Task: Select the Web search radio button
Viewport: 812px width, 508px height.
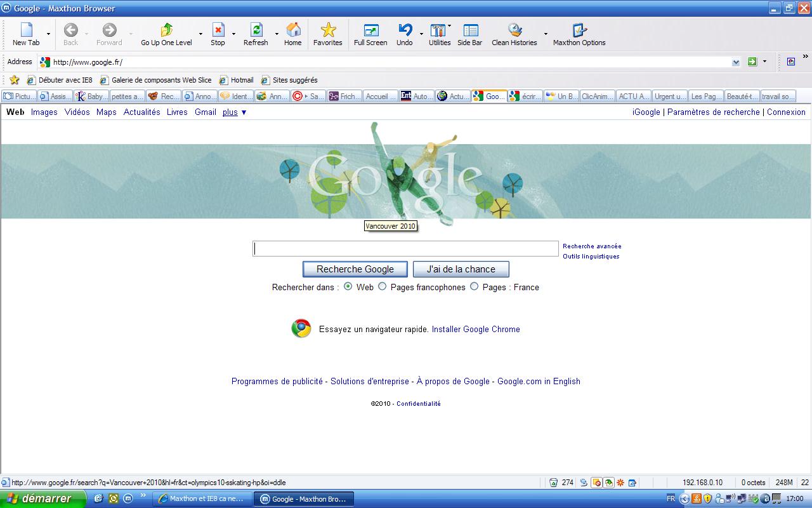Action: point(348,286)
